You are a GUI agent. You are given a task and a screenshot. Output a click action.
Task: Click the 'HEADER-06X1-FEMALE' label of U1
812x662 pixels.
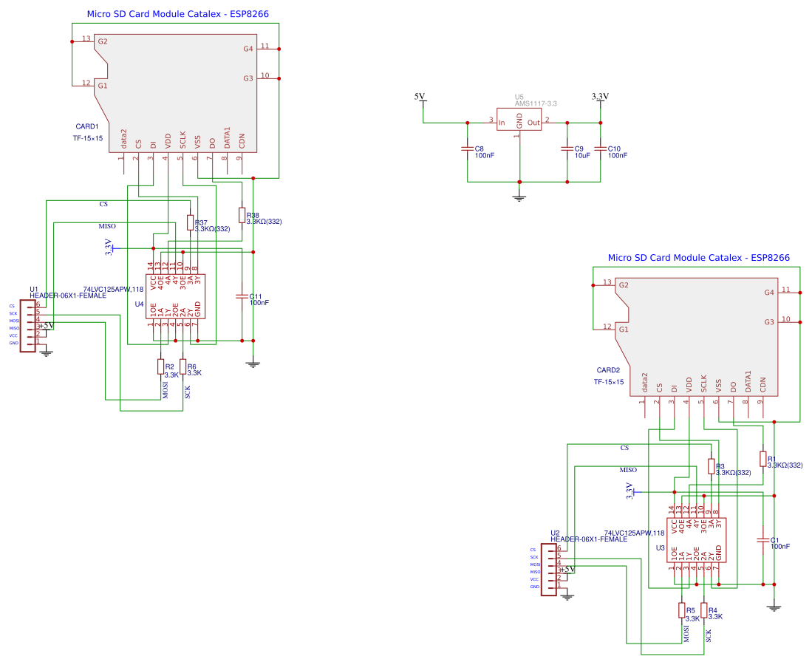(x=68, y=296)
